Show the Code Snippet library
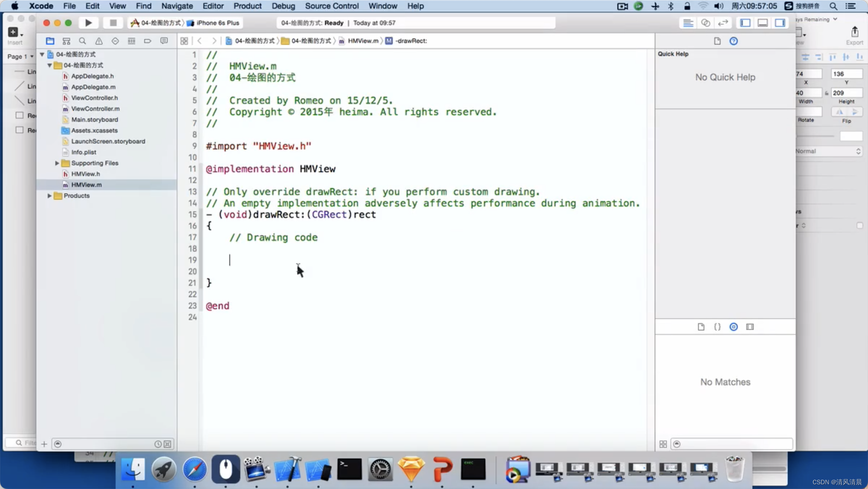Viewport: 868px width, 489px height. tap(717, 327)
